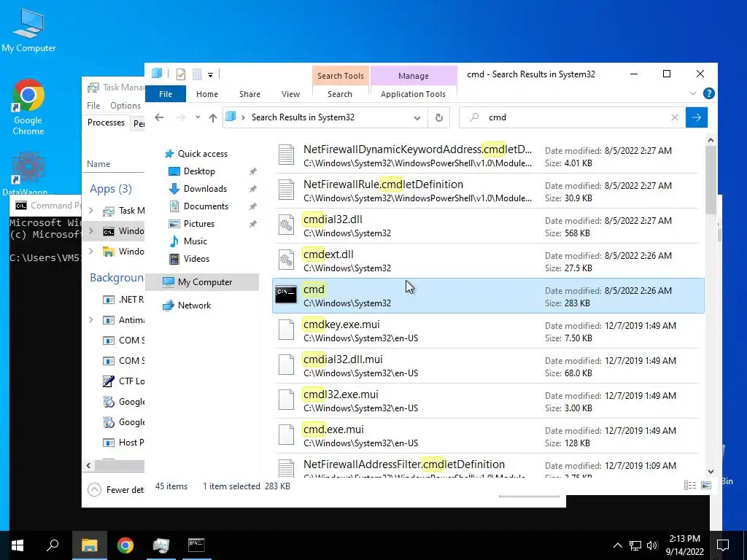Expand Task Manager app row in Task Manager

click(x=91, y=210)
